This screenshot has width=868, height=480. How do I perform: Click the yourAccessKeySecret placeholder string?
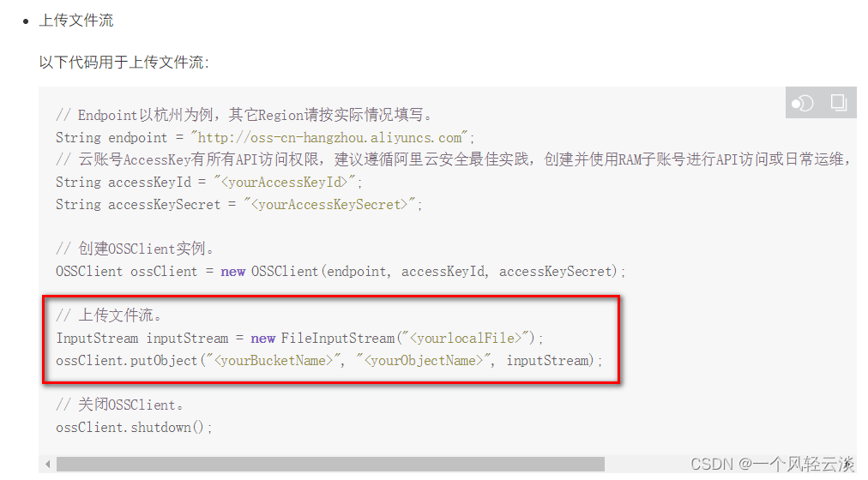point(330,205)
